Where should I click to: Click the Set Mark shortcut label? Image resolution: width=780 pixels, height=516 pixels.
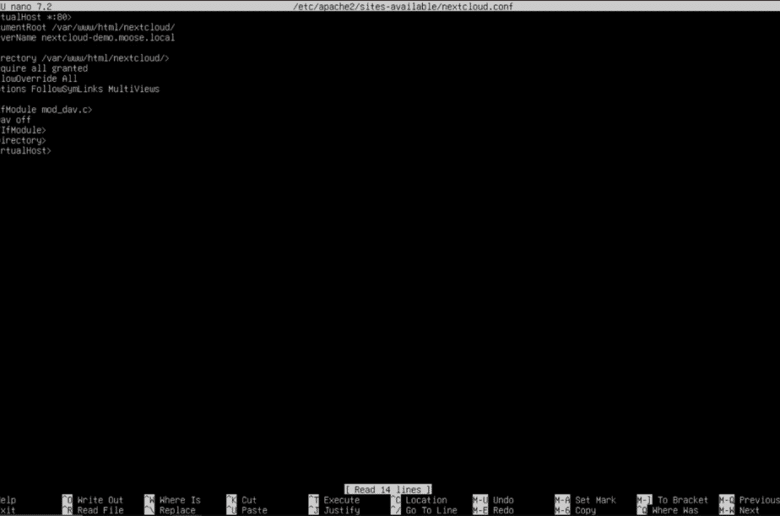coord(595,500)
